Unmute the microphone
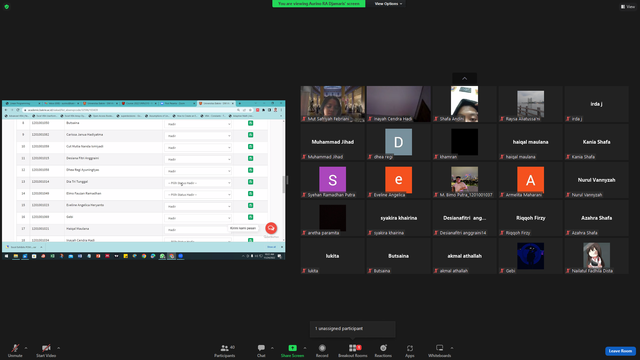 click(15, 351)
